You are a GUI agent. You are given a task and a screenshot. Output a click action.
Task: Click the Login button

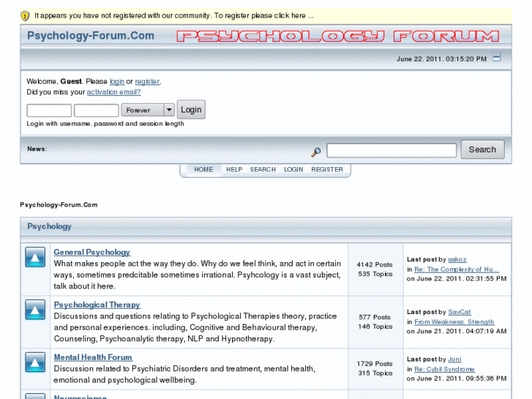point(191,109)
